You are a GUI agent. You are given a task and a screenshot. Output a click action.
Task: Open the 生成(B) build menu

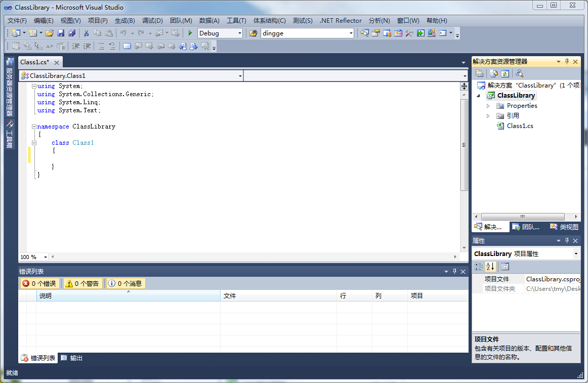pyautogui.click(x=125, y=21)
